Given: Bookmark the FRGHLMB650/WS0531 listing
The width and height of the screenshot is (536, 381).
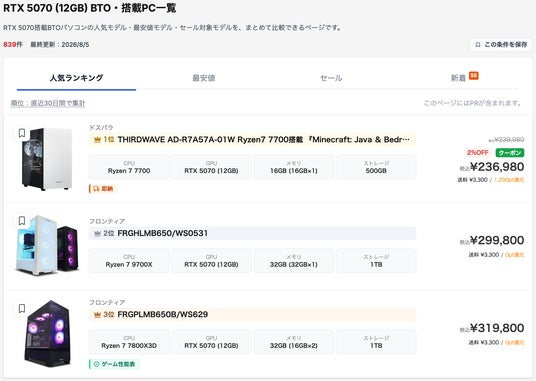Looking at the screenshot, I should 22,221.
